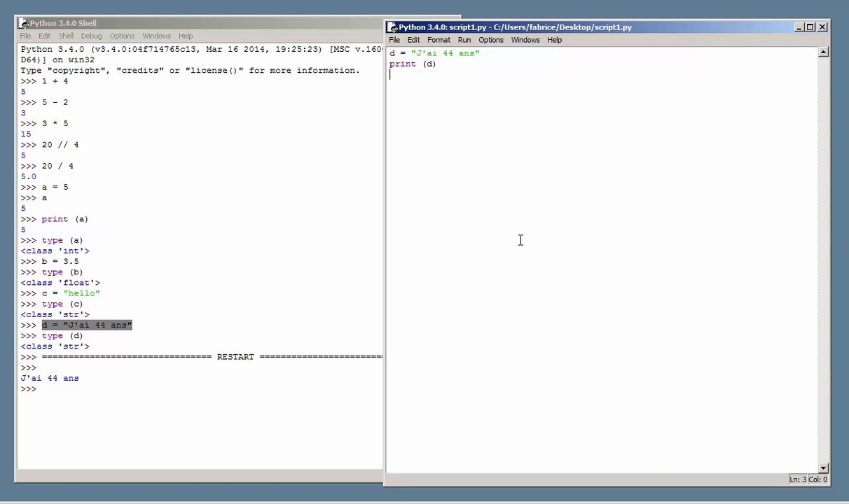Click shell line type (a)

[52, 240]
